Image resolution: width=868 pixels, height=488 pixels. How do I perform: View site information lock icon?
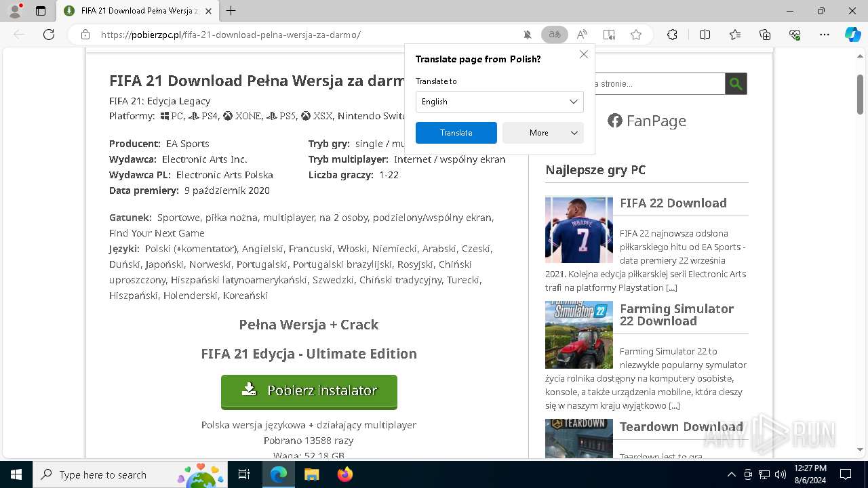coord(85,35)
